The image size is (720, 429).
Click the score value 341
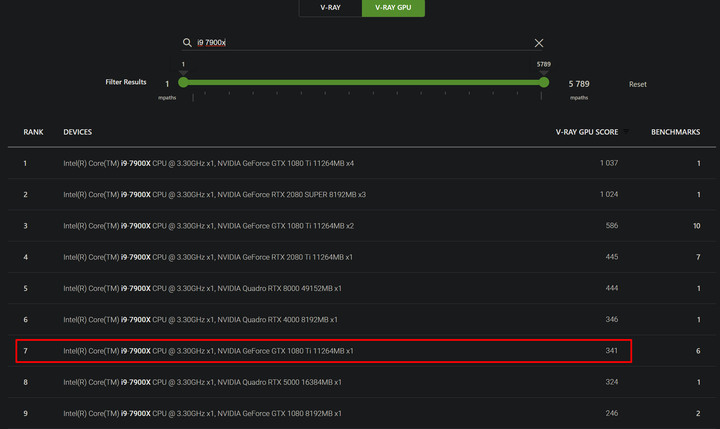[612, 350]
